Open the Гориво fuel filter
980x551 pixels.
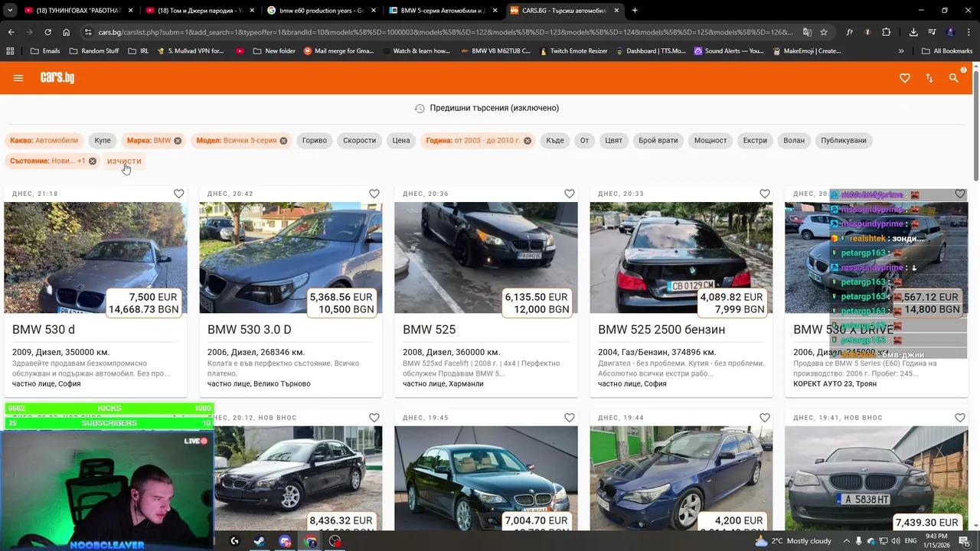click(314, 141)
